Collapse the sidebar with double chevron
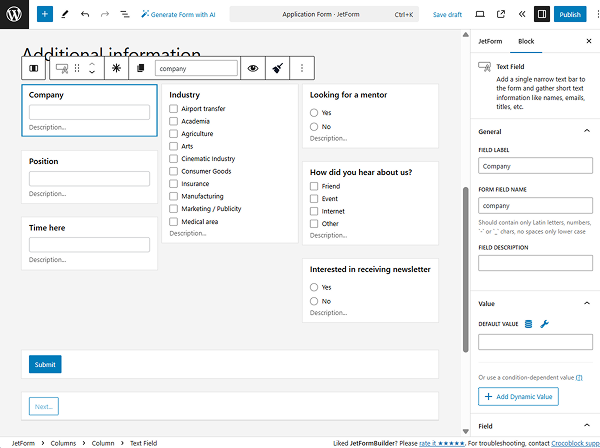 pyautogui.click(x=522, y=14)
